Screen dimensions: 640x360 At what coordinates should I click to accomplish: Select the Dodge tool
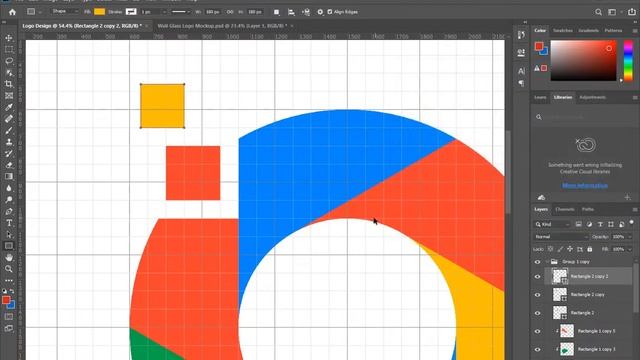[9, 200]
